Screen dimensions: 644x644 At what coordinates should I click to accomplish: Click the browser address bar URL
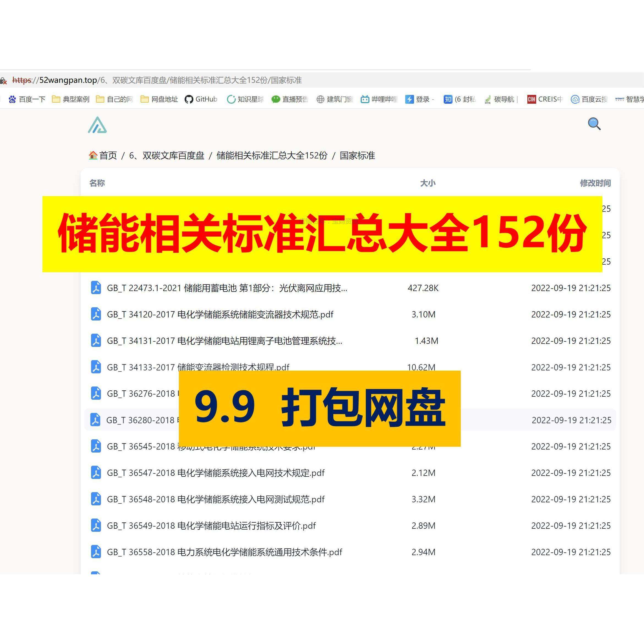click(157, 80)
